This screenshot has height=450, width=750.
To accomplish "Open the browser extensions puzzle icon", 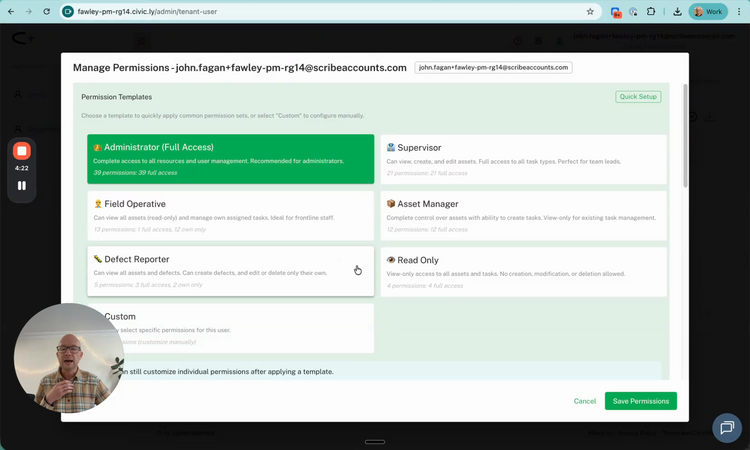I will pyautogui.click(x=651, y=11).
